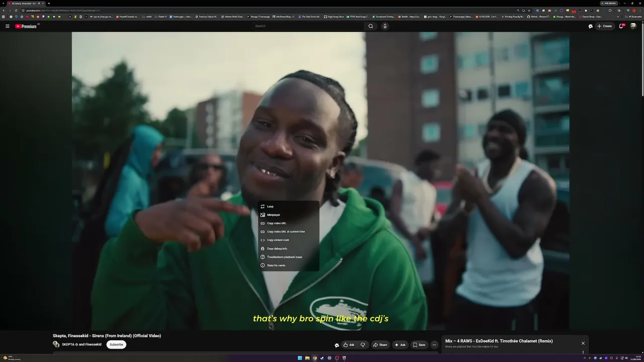
Task: Open the Mix panel three-dot options
Action: coord(583,352)
